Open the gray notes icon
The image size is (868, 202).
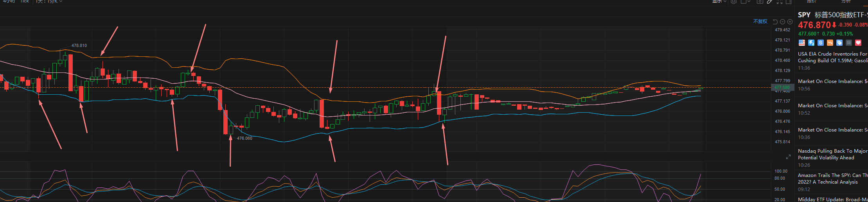click(849, 43)
